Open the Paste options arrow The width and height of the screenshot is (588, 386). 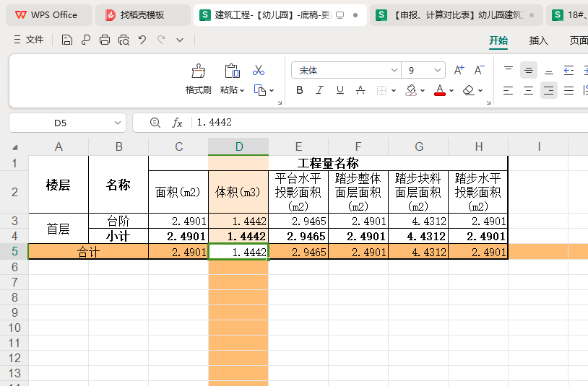pos(242,90)
